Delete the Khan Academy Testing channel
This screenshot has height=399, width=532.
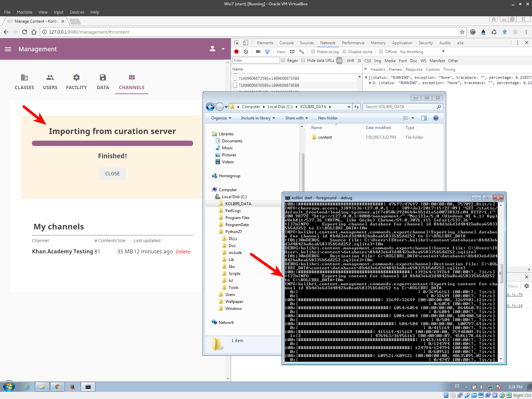click(x=183, y=251)
